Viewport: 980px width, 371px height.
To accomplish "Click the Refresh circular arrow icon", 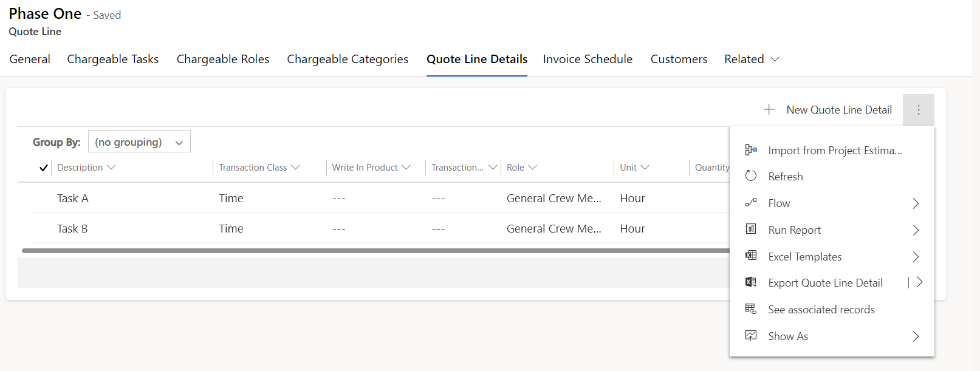I will click(x=751, y=176).
